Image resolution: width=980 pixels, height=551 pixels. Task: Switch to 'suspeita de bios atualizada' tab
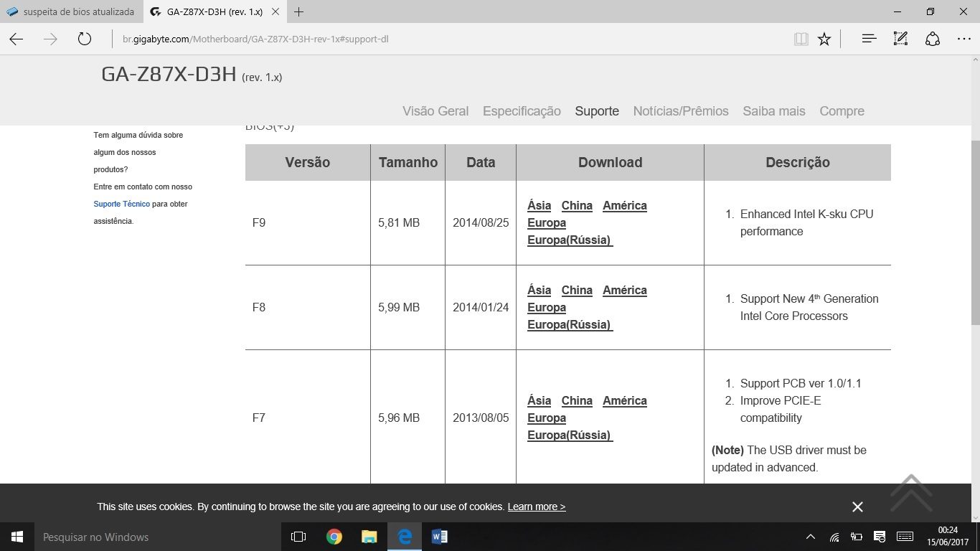click(x=72, y=11)
